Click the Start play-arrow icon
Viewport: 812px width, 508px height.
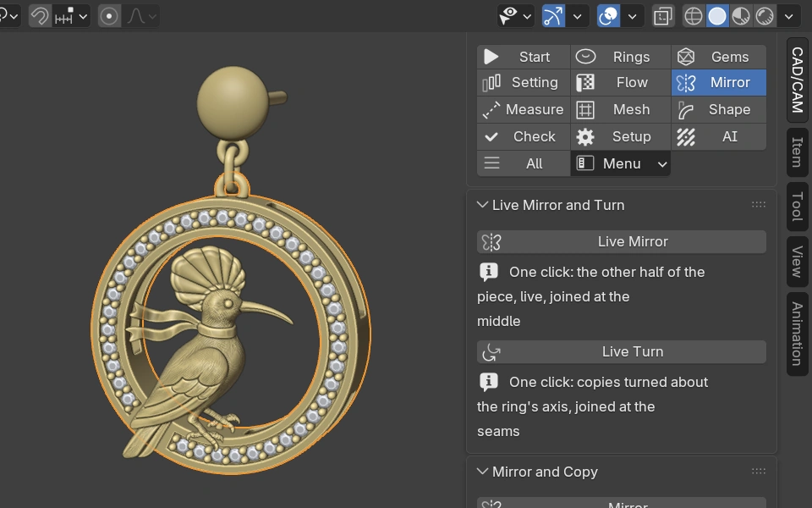tap(491, 57)
